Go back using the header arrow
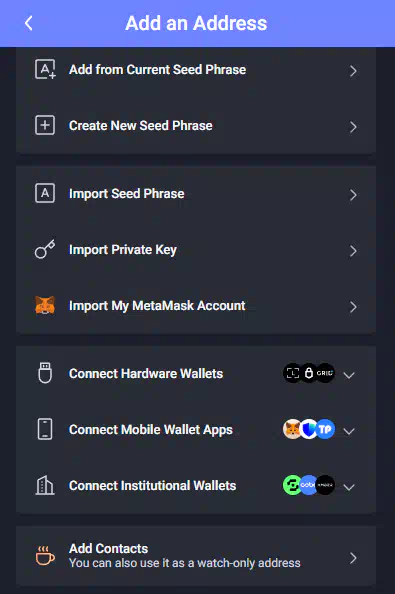 click(x=29, y=23)
